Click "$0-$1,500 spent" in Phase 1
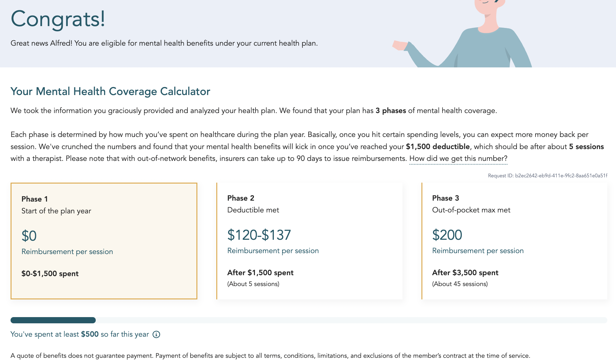 click(50, 274)
